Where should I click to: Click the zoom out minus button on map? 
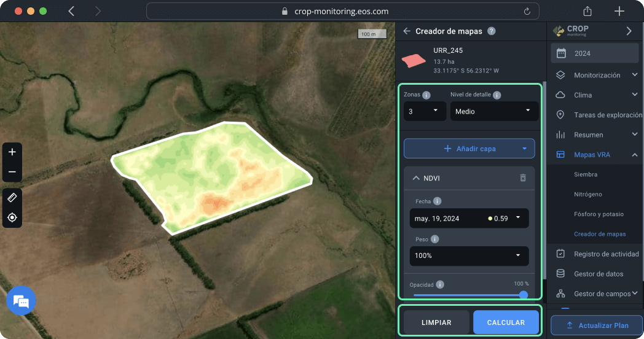[12, 172]
